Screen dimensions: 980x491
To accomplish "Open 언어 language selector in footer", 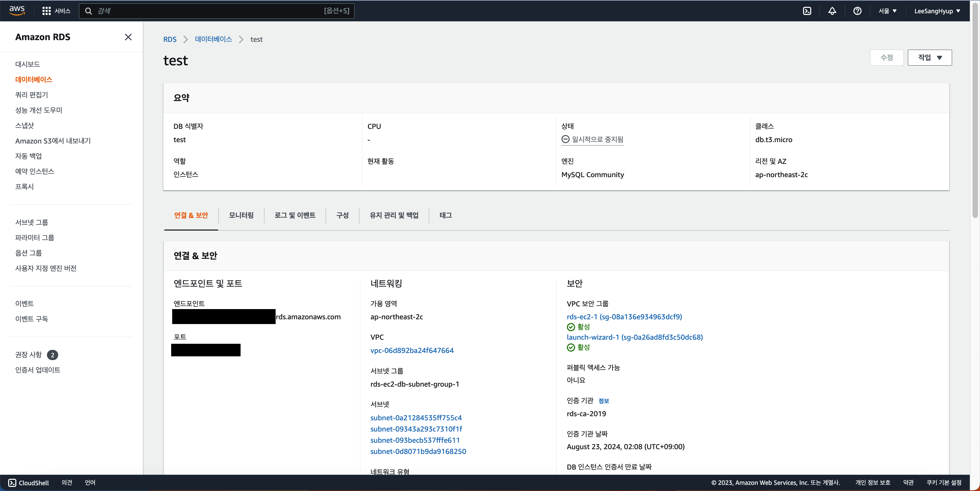I will coord(90,482).
